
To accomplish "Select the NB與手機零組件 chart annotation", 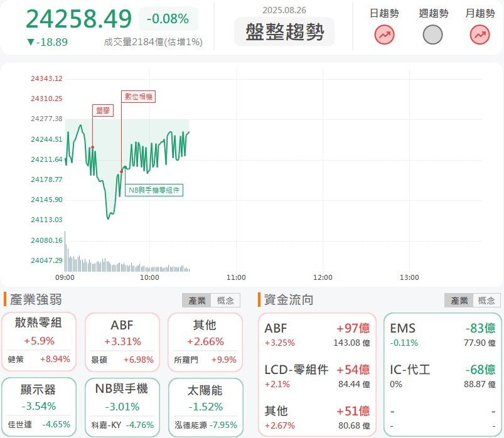I will [154, 190].
